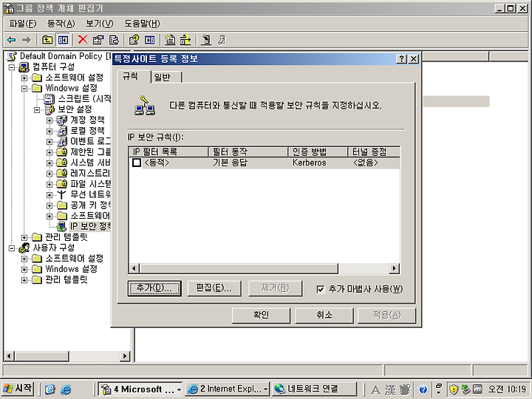The image size is (532, 399).
Task: Click the manage IP filter lists icon
Action: click(x=185, y=40)
